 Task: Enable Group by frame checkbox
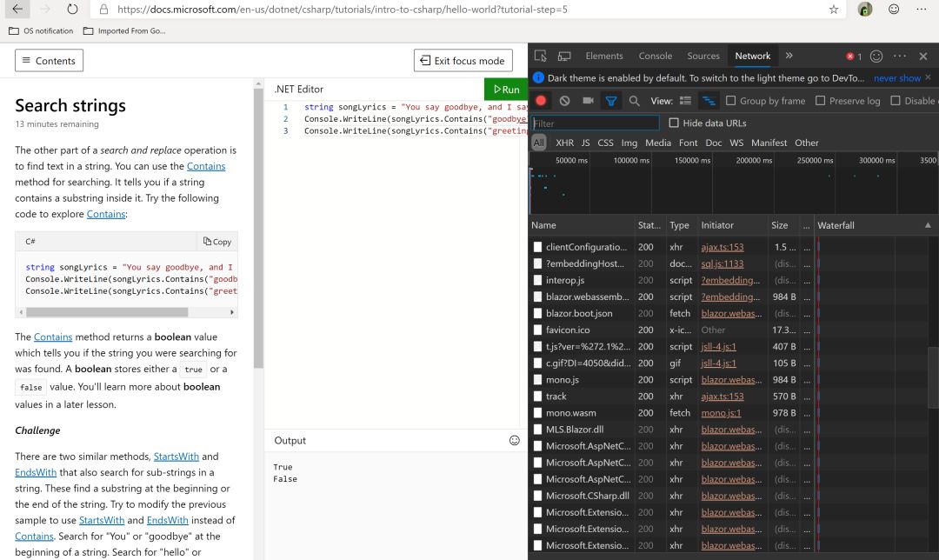tap(730, 101)
